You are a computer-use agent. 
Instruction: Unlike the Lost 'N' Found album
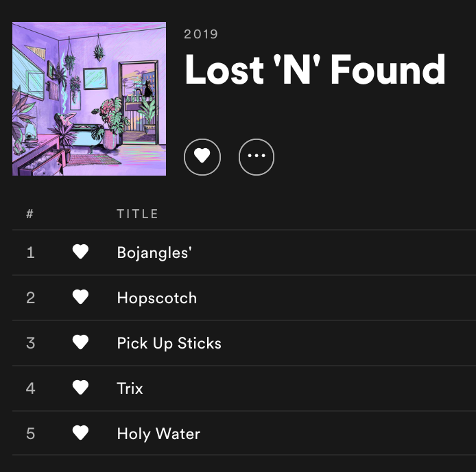tap(202, 157)
